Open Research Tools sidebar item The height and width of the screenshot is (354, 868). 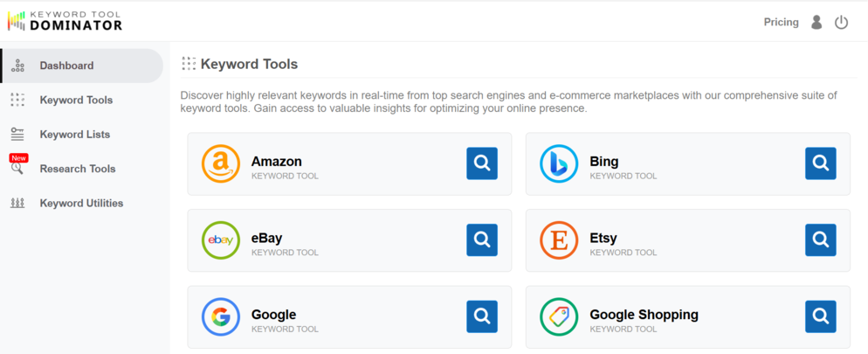click(82, 169)
